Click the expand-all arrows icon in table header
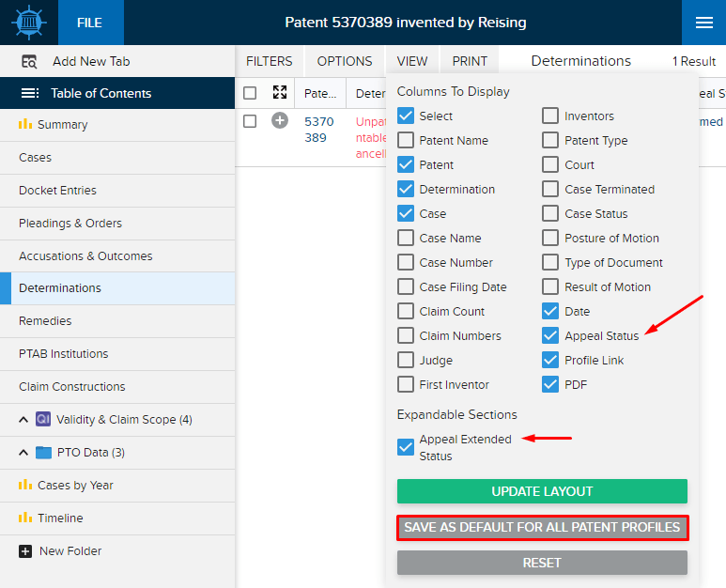Image resolution: width=726 pixels, height=588 pixels. 280,93
